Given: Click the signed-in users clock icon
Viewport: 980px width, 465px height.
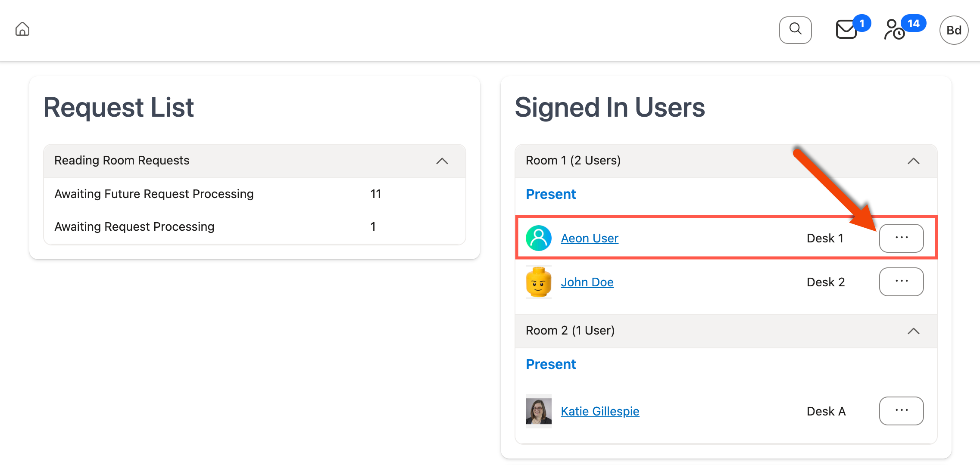Looking at the screenshot, I should [893, 29].
